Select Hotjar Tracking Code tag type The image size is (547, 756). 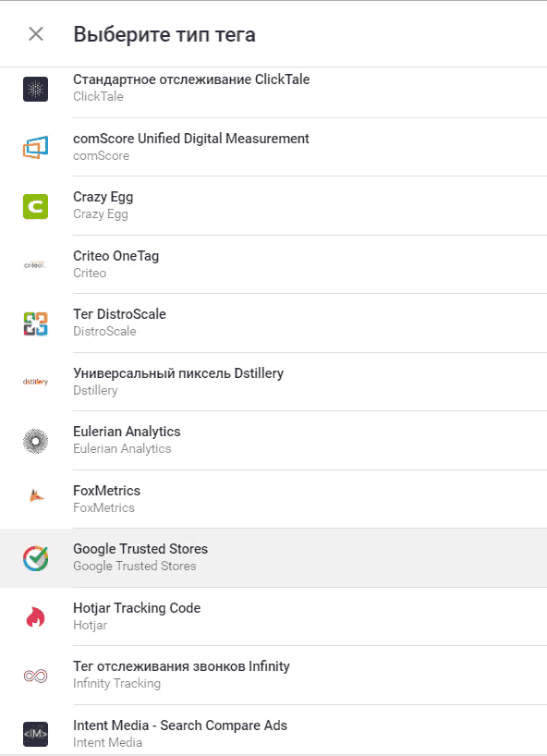273,616
